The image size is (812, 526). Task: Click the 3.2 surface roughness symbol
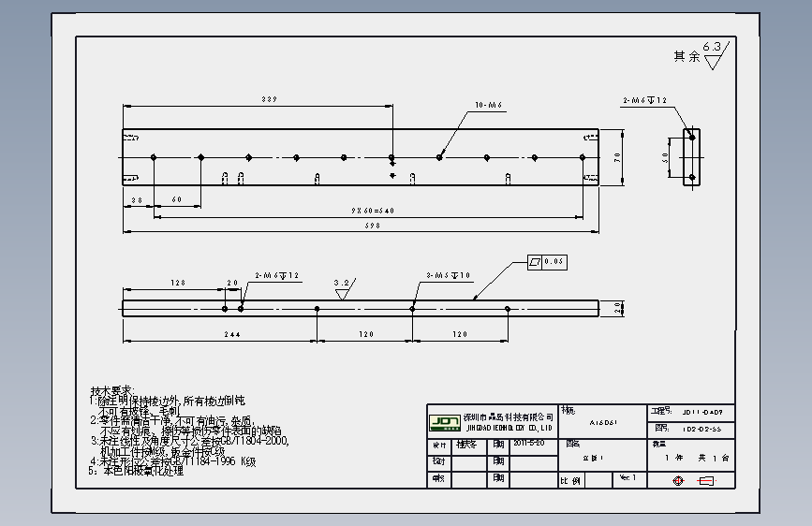(344, 289)
